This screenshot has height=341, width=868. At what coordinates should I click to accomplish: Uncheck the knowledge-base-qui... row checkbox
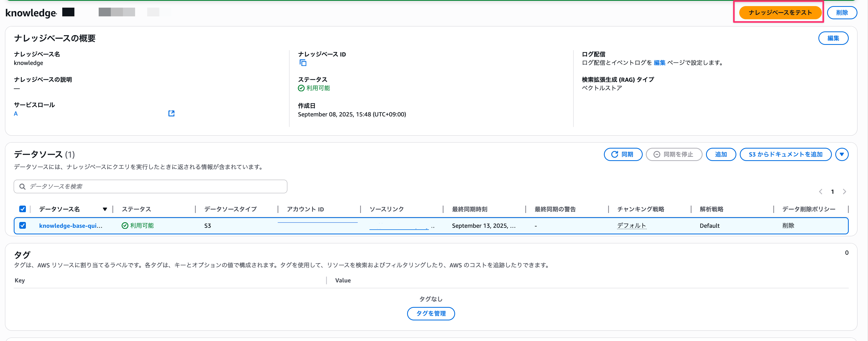23,225
